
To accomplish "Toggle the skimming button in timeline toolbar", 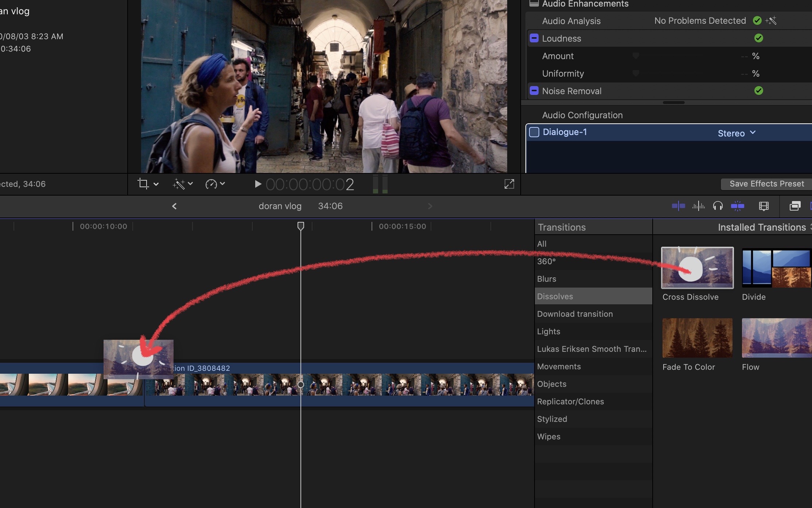I will pyautogui.click(x=678, y=206).
